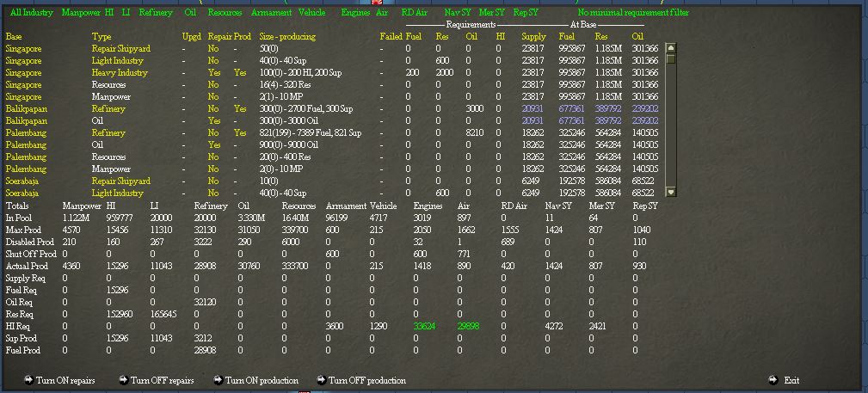Select the All Industry filter
This screenshot has width=868, height=393.
[31, 12]
